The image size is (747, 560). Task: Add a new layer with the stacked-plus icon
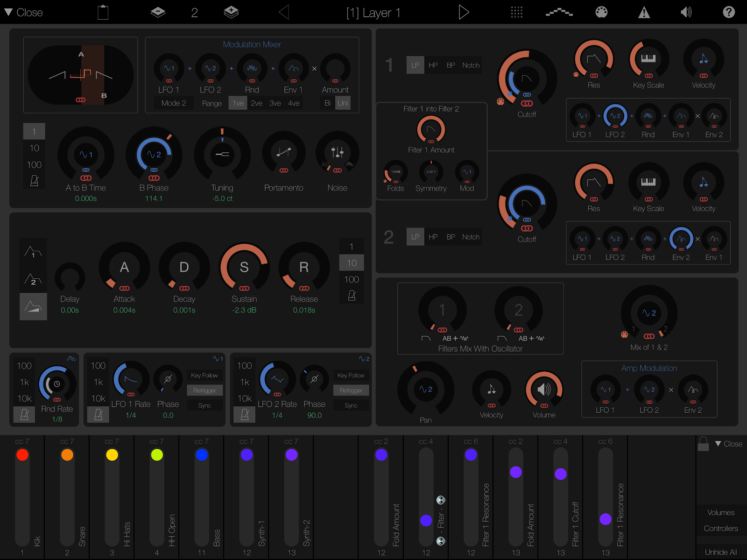tap(232, 13)
